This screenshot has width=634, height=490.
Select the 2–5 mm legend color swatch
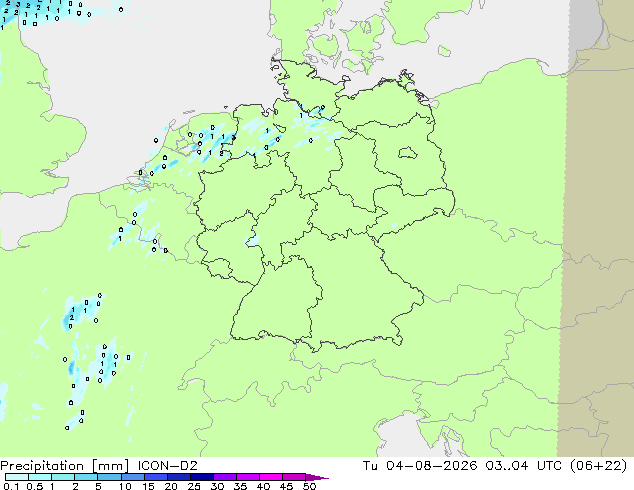point(86,477)
